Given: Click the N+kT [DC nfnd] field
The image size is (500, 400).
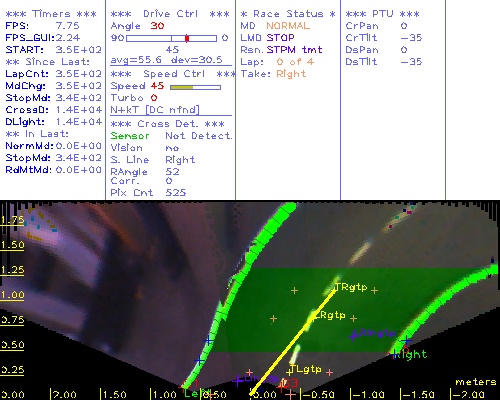Looking at the screenshot, I should [155, 110].
